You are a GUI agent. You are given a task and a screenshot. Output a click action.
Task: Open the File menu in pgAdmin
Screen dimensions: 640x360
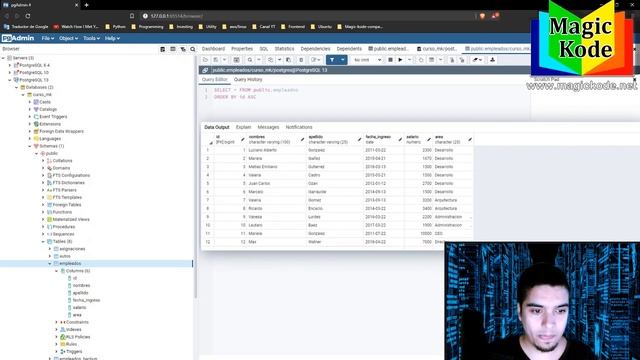click(48, 38)
